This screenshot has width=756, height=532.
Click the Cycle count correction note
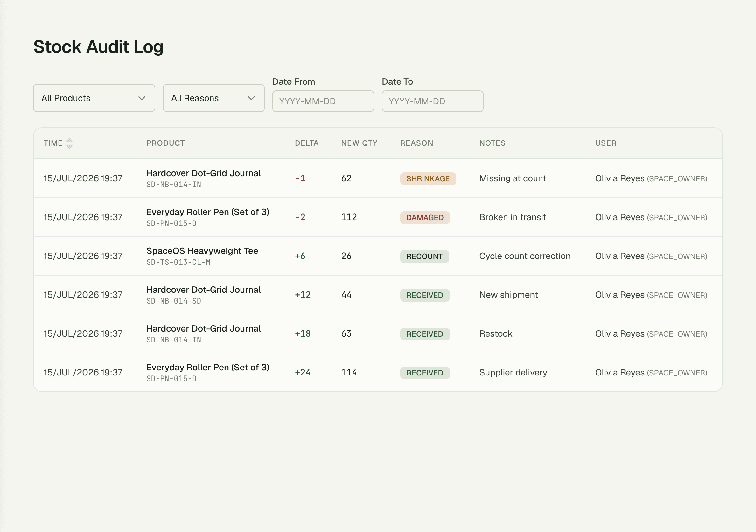point(525,256)
